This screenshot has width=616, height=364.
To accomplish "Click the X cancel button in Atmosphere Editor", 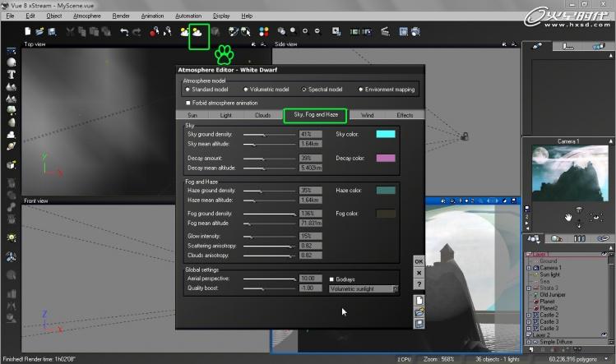I will 419,273.
